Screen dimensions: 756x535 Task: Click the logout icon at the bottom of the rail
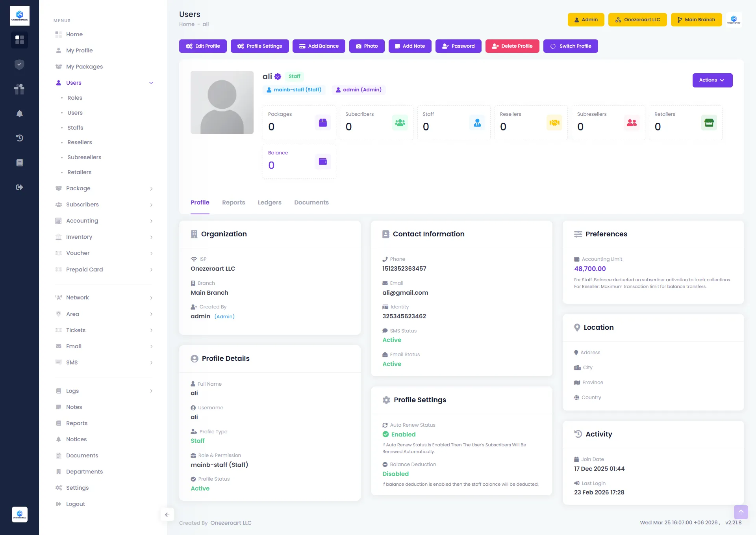(x=19, y=187)
